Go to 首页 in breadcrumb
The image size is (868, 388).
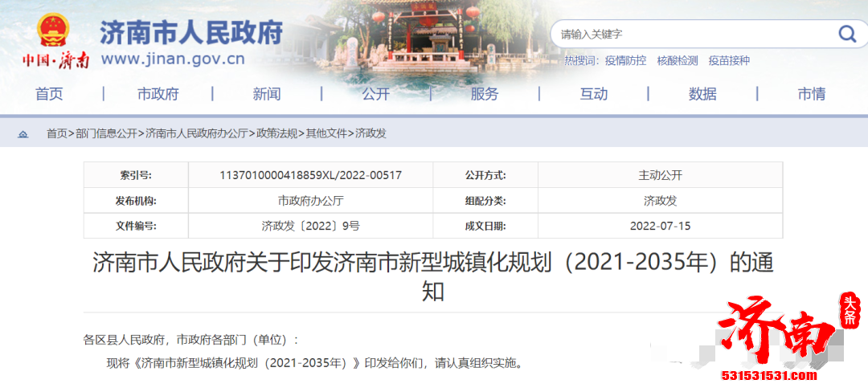tap(56, 134)
